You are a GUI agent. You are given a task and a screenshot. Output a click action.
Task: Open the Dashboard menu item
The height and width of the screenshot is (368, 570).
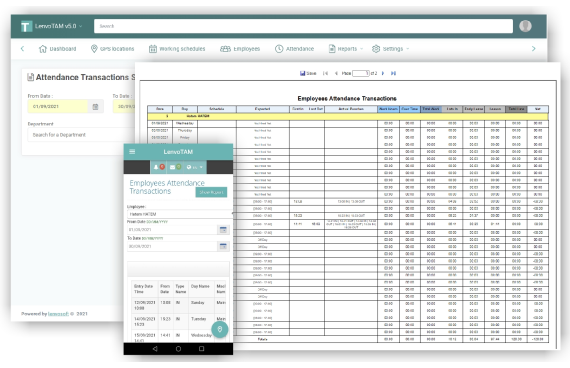[x=57, y=49]
